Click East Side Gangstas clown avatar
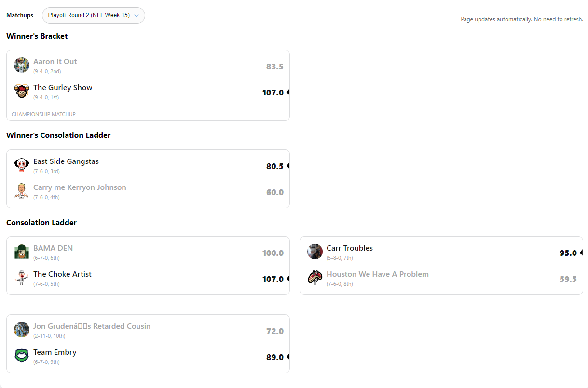 tap(22, 165)
